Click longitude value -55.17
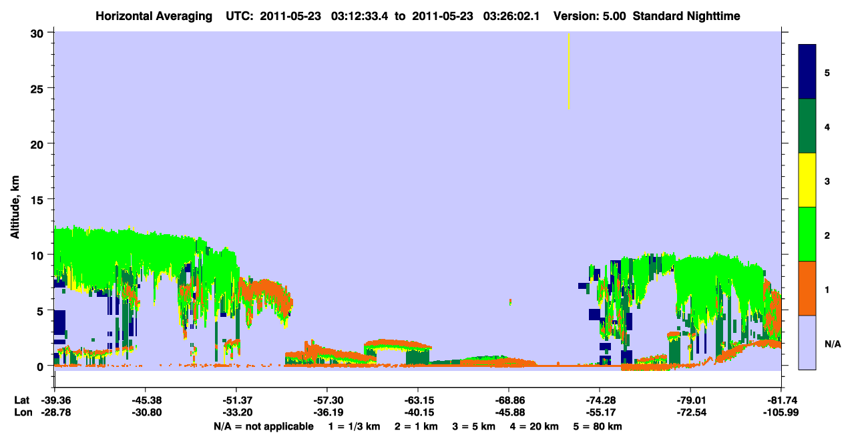The image size is (868, 445). [x=600, y=413]
